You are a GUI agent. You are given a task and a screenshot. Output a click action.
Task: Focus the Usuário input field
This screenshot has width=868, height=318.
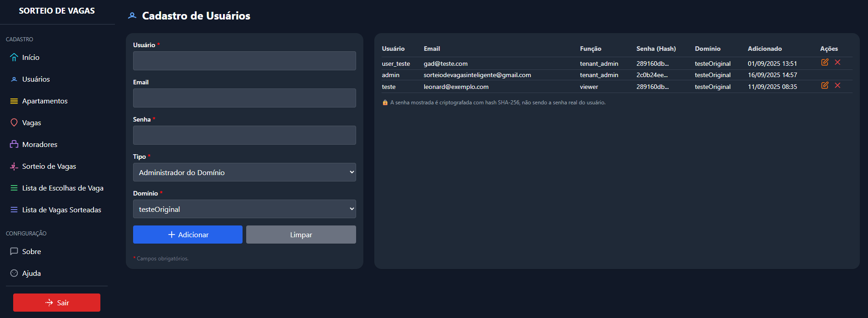coord(244,61)
